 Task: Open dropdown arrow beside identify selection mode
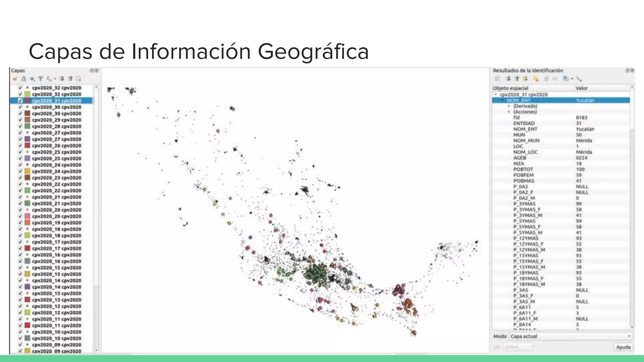coord(572,79)
